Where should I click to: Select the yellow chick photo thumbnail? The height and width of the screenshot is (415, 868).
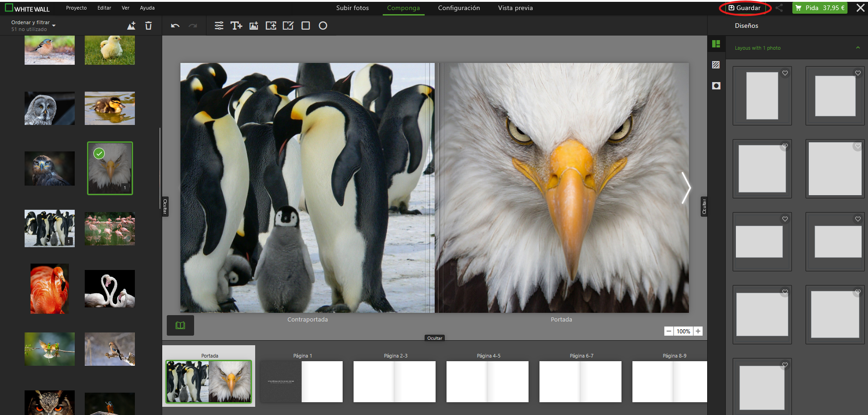pyautogui.click(x=110, y=50)
